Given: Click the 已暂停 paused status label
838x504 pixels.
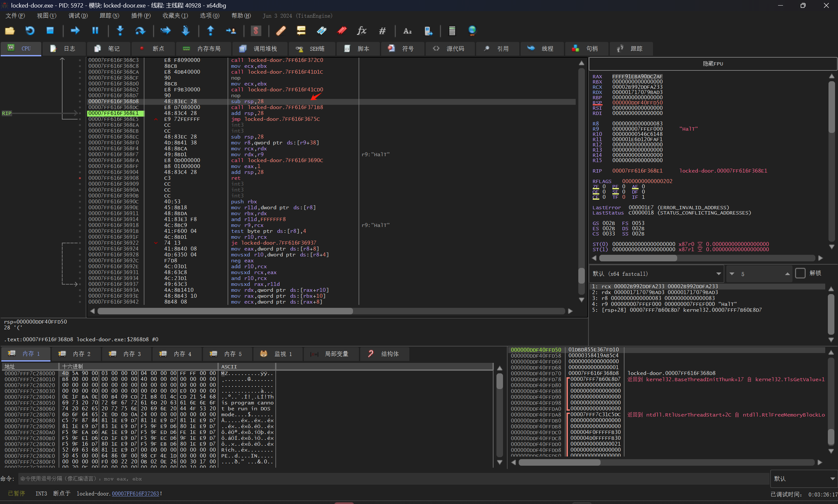Looking at the screenshot, I should coord(17,494).
